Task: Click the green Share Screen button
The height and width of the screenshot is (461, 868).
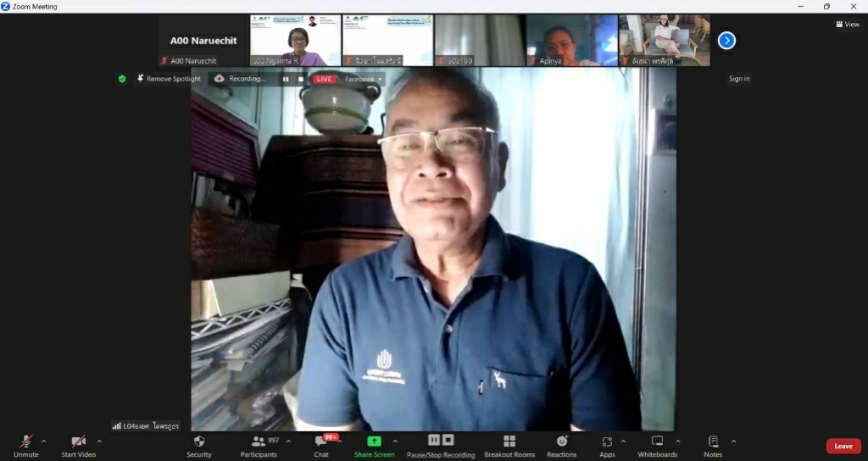Action: 374,446
